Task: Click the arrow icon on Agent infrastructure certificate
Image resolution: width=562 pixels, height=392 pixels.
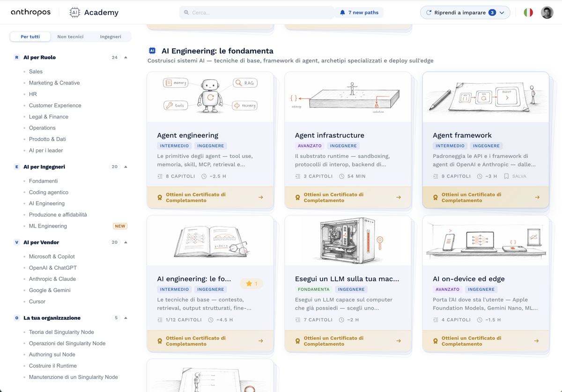Action: [399, 198]
